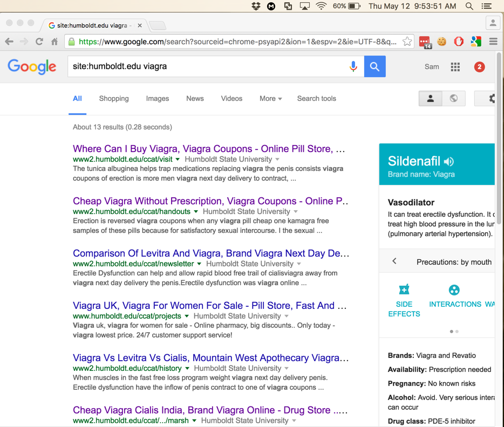The width and height of the screenshot is (504, 427).
Task: Open the More search menu dropdown
Action: (271, 99)
